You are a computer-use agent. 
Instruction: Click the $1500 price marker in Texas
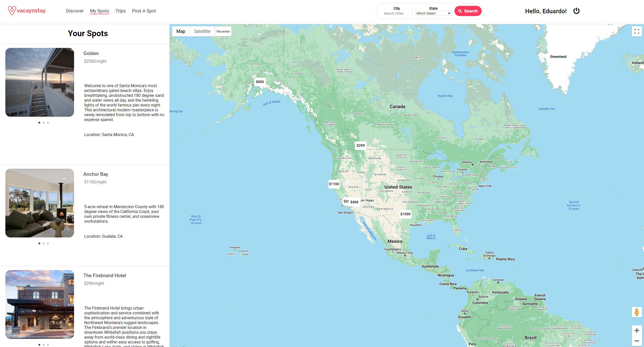[405, 214]
